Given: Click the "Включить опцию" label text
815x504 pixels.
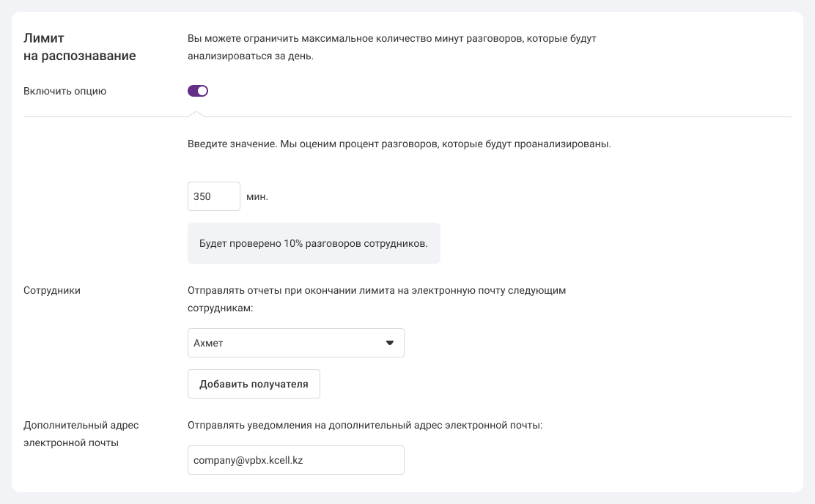Looking at the screenshot, I should coord(65,92).
